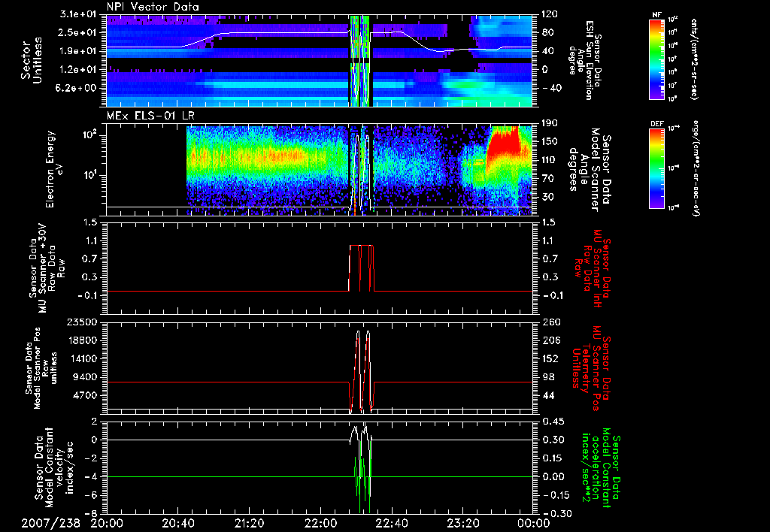
Task: Click the -8 tick on velocity axis
Action: tap(92, 513)
